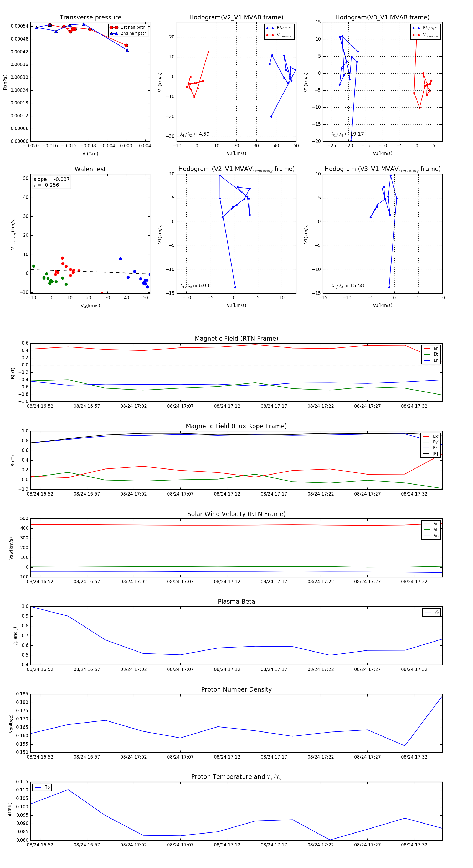Click 'Magnetic Field (RTN Frame)' title
473x868 pixels.
tap(236, 338)
